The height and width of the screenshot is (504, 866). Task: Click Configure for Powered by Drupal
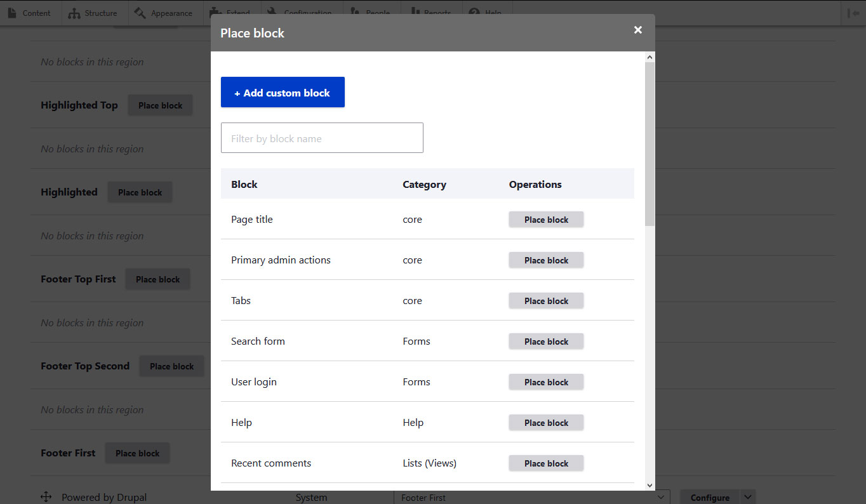tap(709, 498)
